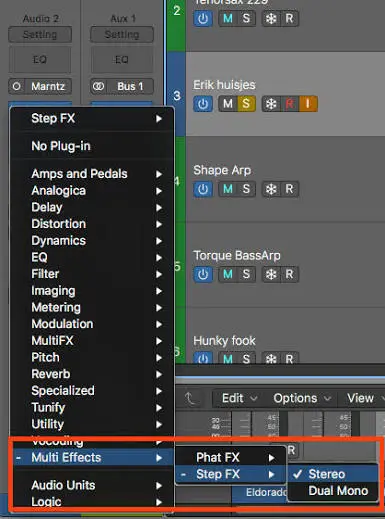
Task: Mute the Torque BassArp track
Action: (228, 274)
